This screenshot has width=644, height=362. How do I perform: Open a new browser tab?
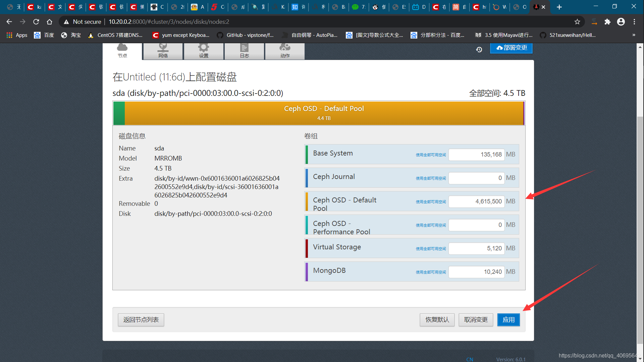559,7
